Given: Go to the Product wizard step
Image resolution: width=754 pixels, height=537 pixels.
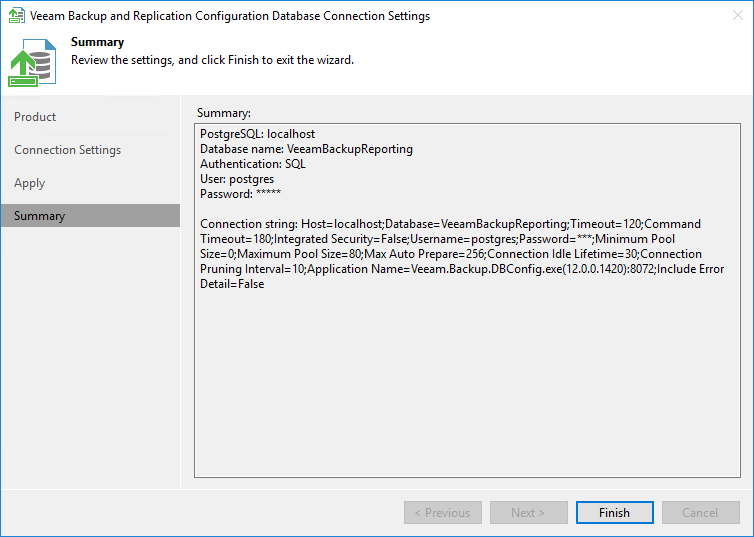Looking at the screenshot, I should [35, 117].
